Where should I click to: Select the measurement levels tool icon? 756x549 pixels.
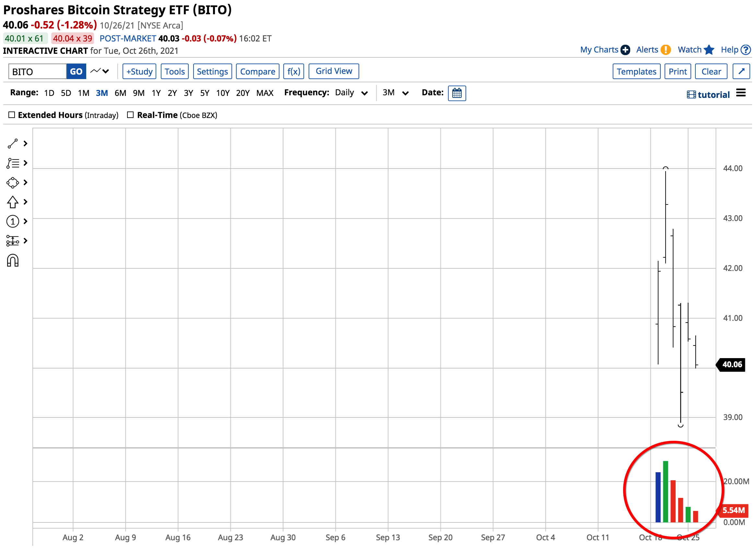13,241
